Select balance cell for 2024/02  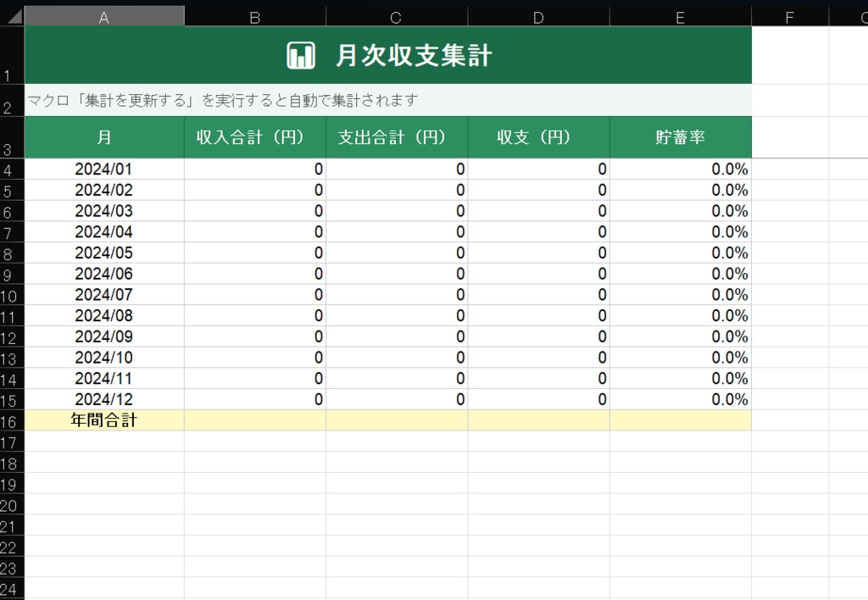(538, 190)
